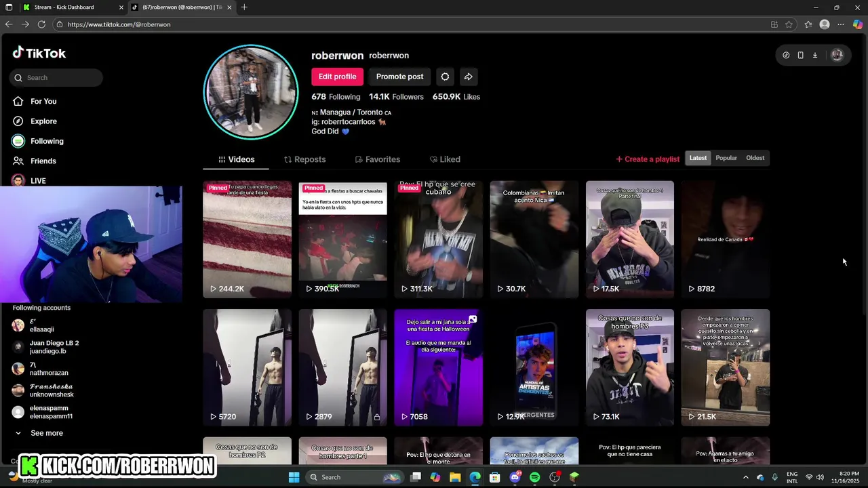Open the video with 5720 views
Image resolution: width=868 pixels, height=488 pixels.
[x=247, y=367]
